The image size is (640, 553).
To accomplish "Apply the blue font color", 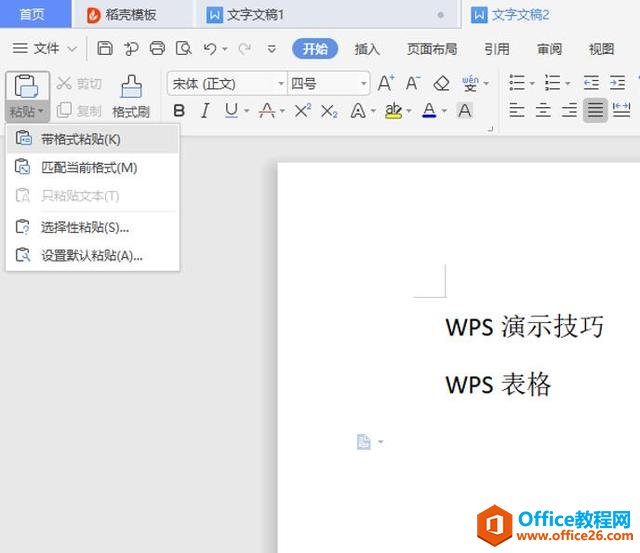I will (x=429, y=111).
